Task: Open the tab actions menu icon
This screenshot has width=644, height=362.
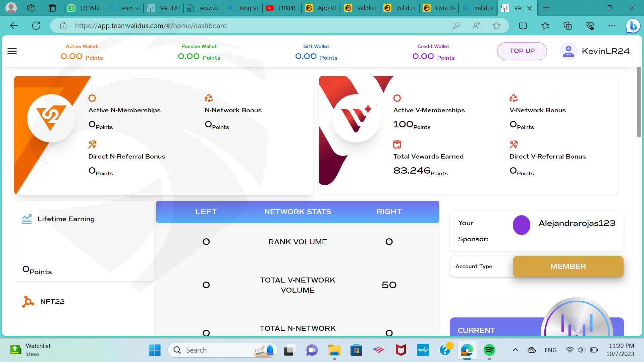Action: [x=52, y=8]
